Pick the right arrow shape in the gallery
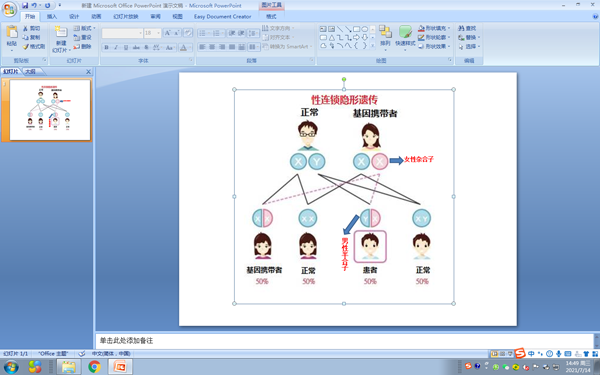600x375 pixels. click(356, 37)
